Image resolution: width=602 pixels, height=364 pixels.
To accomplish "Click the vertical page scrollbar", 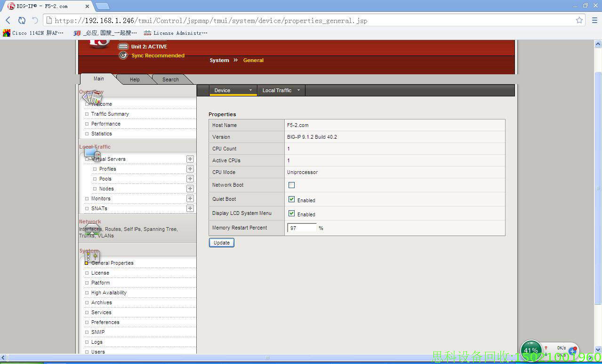I will [598, 188].
